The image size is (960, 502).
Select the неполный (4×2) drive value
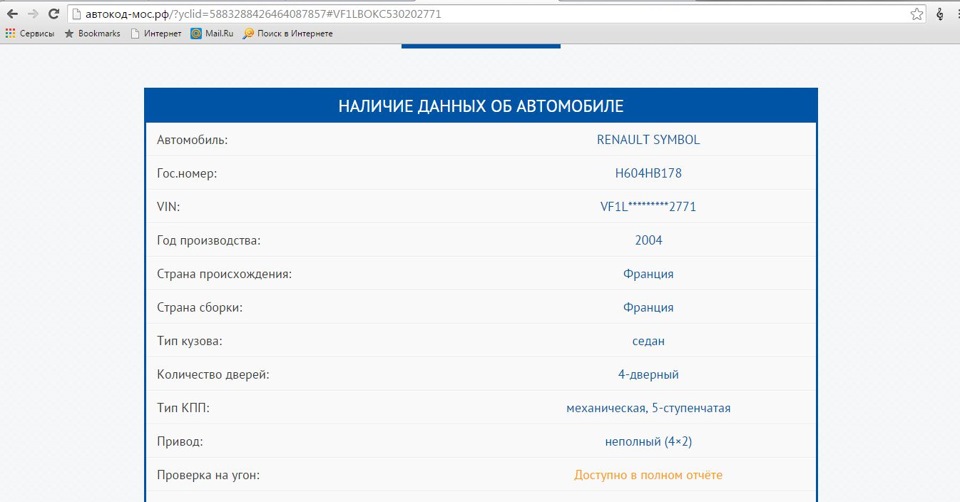648,441
